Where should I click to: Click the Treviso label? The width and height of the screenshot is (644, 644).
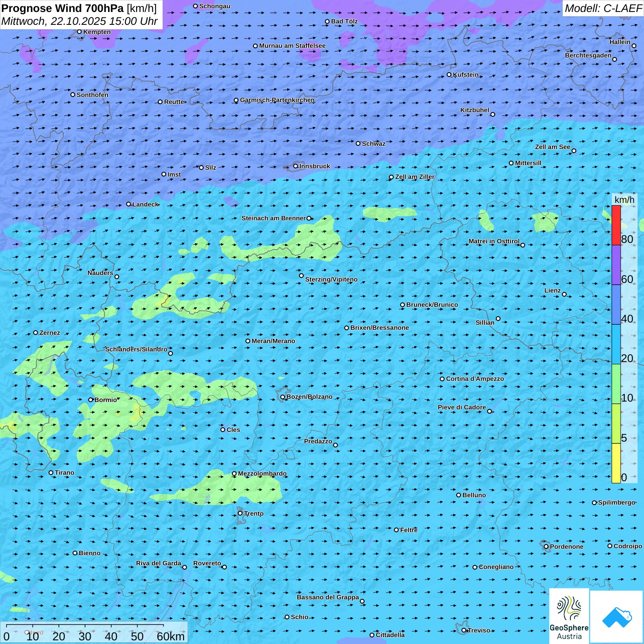click(x=479, y=630)
